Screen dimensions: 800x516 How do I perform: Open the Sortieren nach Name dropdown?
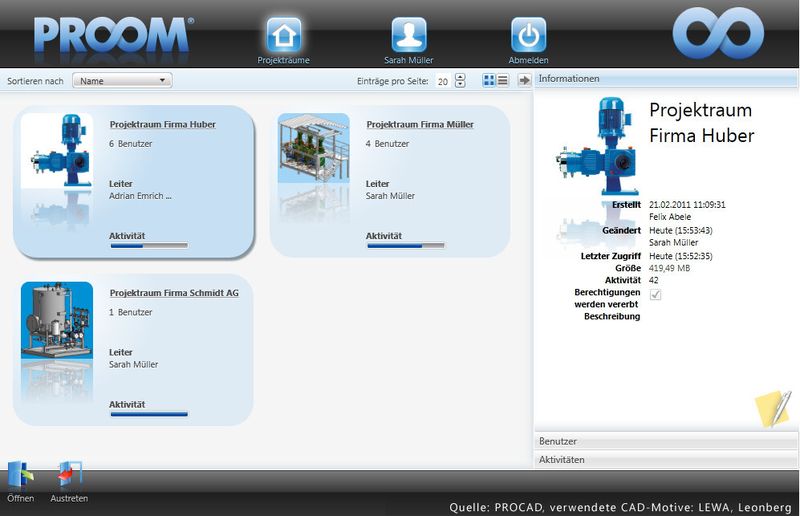(122, 81)
